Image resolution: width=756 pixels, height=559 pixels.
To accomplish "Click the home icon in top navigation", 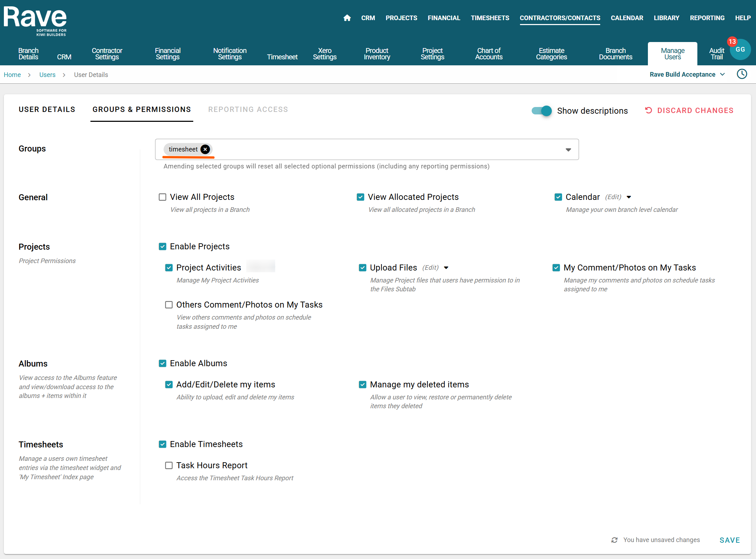I will (x=347, y=18).
